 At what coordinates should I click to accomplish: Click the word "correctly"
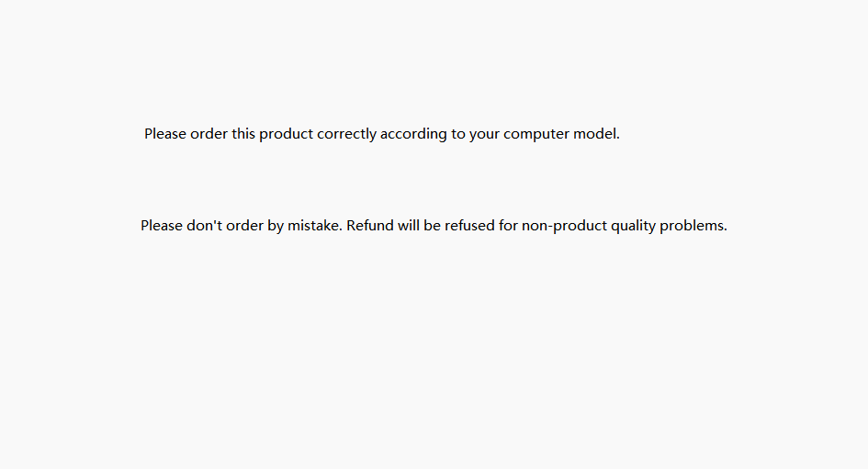(346, 134)
